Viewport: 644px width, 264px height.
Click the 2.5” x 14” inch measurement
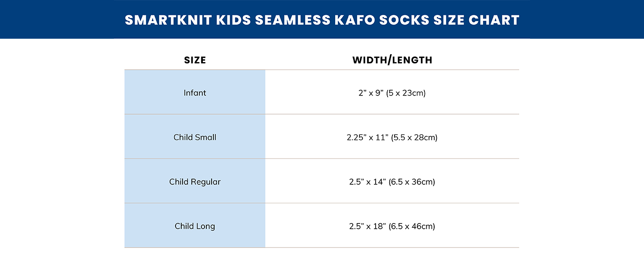pyautogui.click(x=367, y=182)
